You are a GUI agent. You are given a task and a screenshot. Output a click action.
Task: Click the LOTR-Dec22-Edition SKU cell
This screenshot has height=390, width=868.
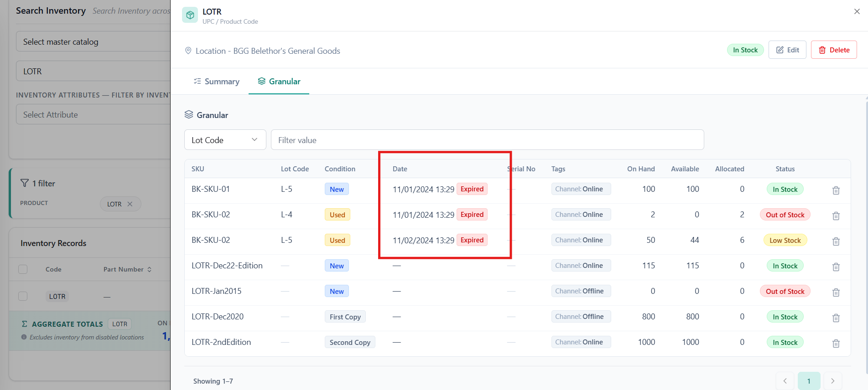coord(227,265)
